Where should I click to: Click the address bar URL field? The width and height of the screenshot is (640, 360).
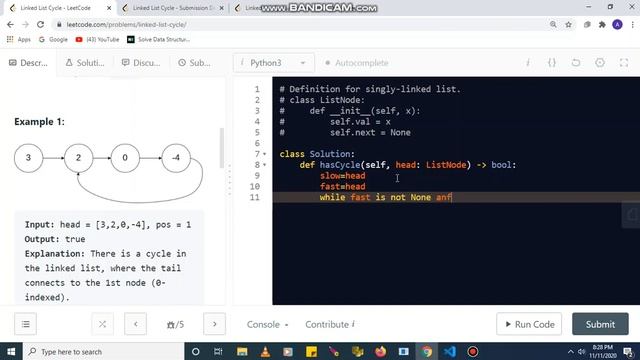(300, 24)
